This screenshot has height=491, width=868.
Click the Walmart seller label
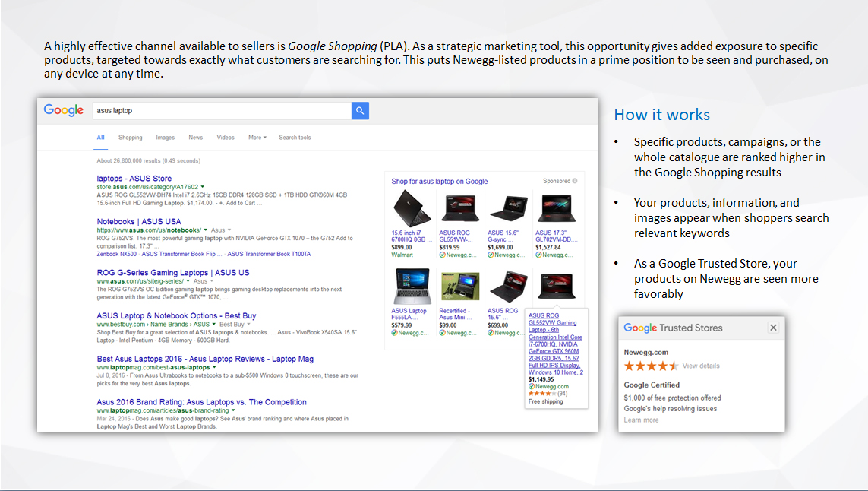(402, 255)
